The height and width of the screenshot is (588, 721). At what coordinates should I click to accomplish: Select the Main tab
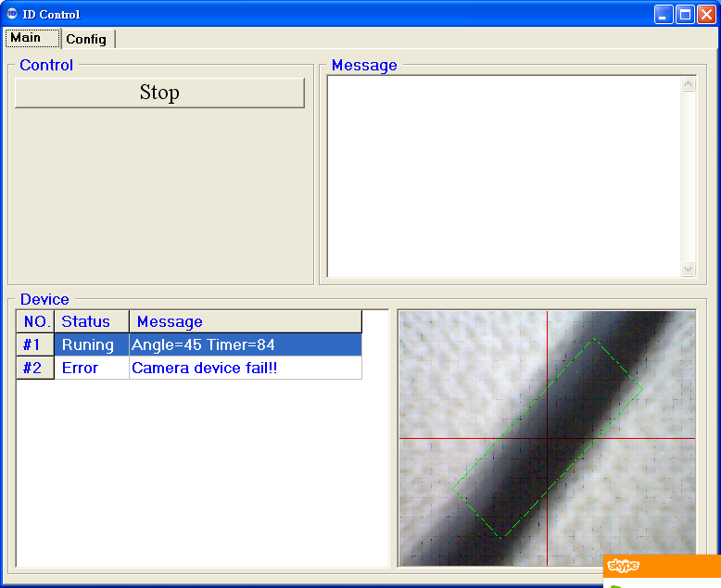(32, 38)
